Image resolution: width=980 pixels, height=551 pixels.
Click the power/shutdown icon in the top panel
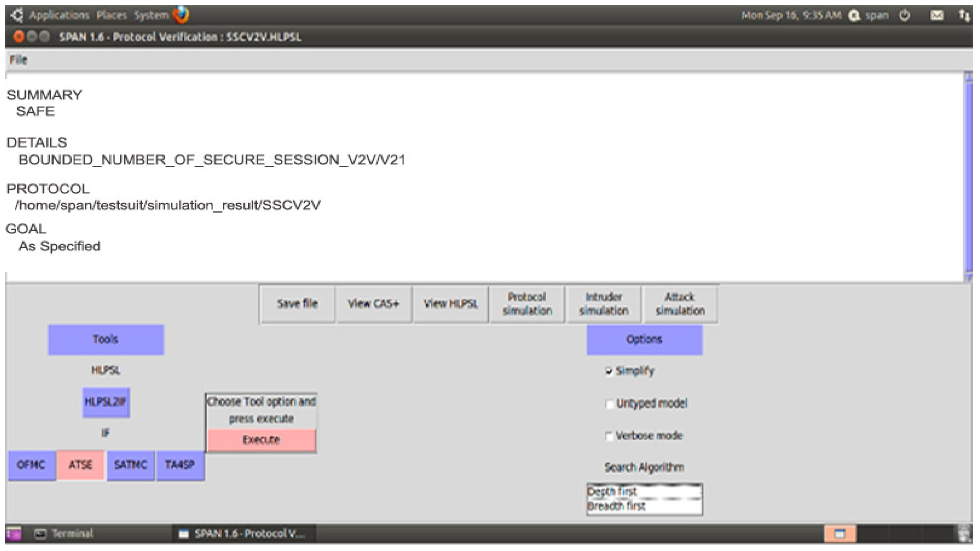pos(905,15)
